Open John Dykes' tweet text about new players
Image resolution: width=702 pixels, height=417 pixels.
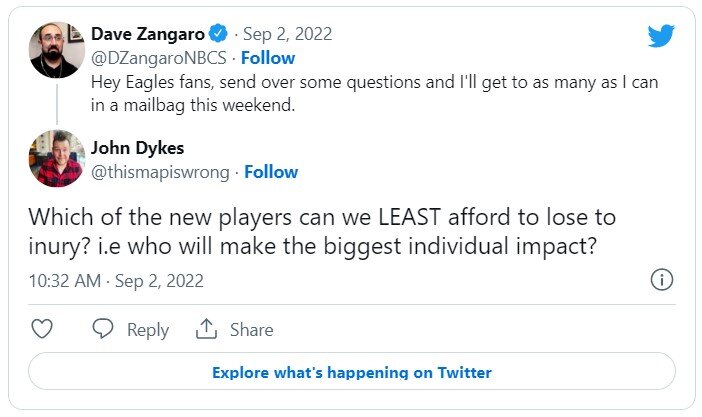[x=321, y=231]
